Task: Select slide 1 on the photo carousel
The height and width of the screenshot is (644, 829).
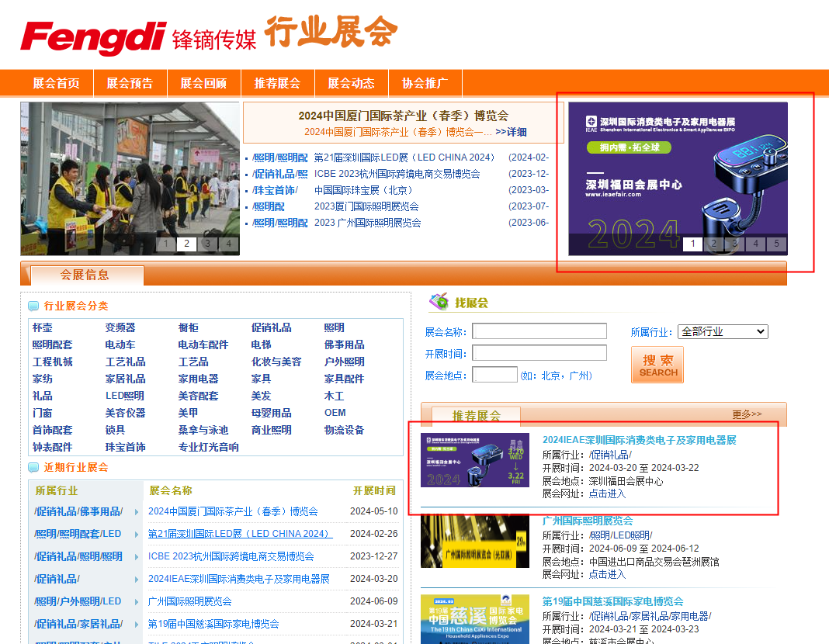Action: click(x=165, y=244)
